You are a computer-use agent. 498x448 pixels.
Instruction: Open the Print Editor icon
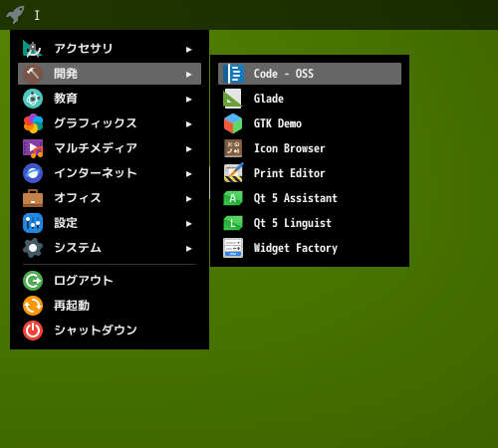tap(233, 172)
